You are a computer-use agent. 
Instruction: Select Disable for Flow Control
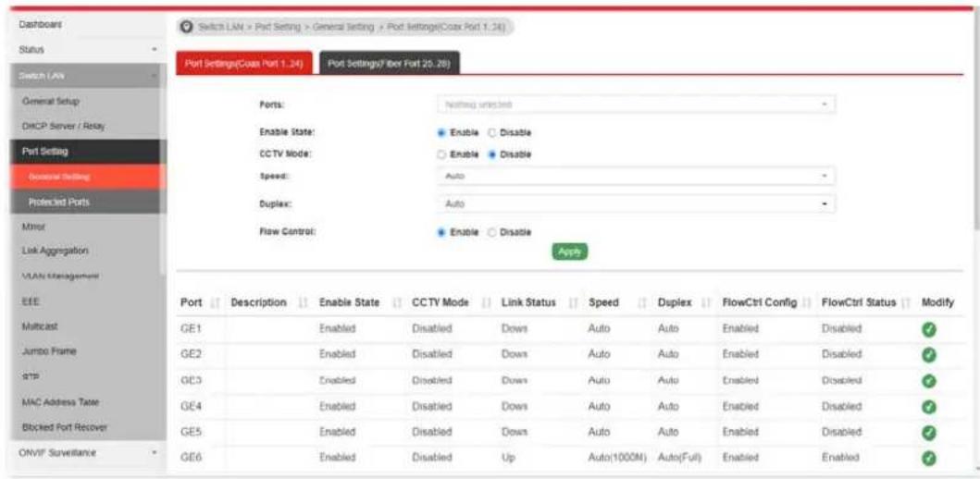pyautogui.click(x=490, y=232)
